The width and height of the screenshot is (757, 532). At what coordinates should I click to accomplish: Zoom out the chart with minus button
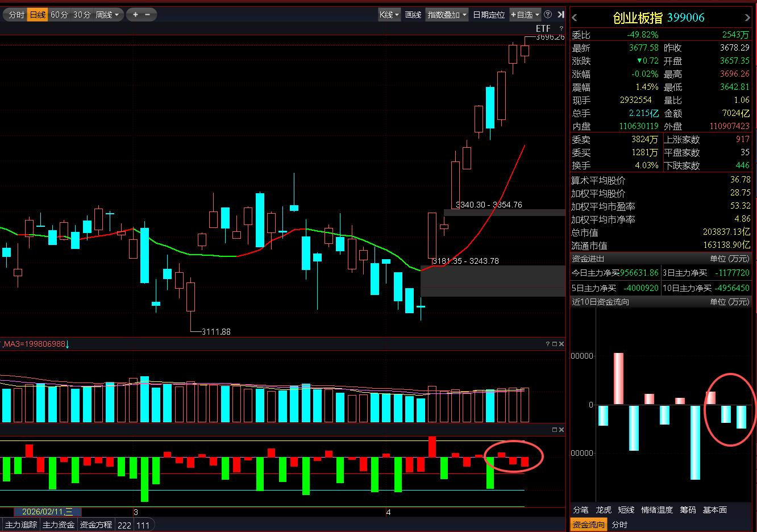pyautogui.click(x=148, y=15)
